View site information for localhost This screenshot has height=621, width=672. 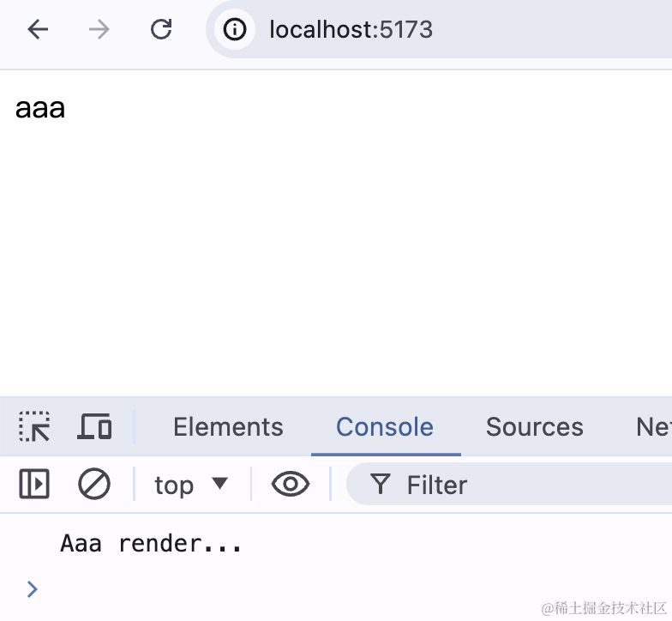pos(235,30)
